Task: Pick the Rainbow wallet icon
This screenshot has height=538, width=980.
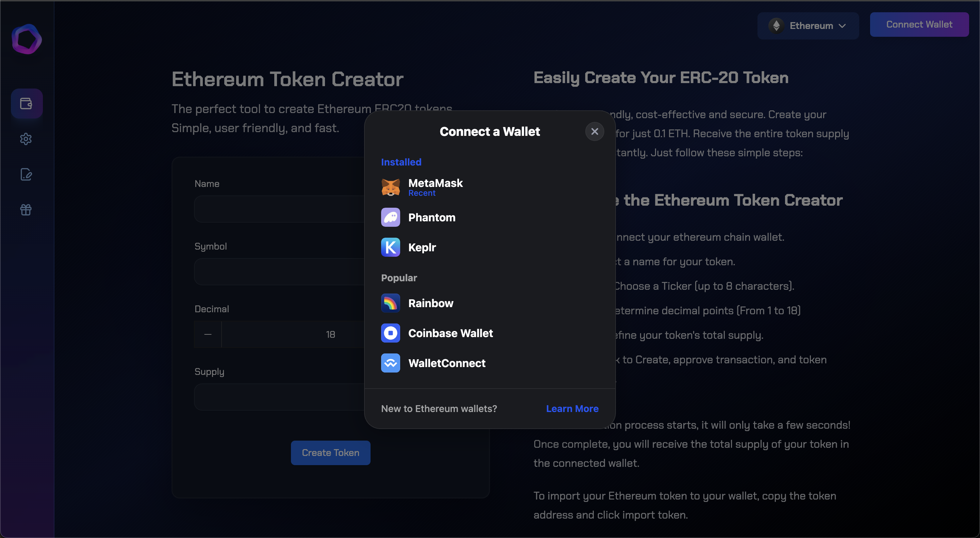Action: tap(390, 303)
